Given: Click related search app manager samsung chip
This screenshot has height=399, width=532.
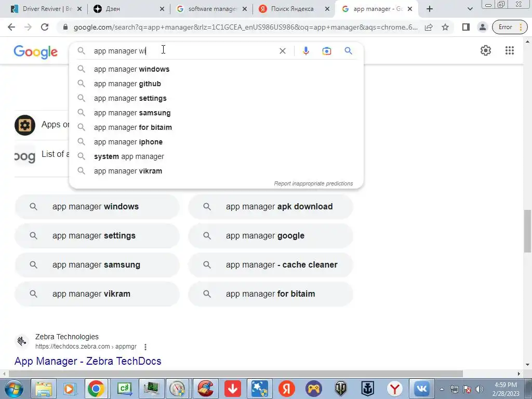Looking at the screenshot, I should coord(97,265).
